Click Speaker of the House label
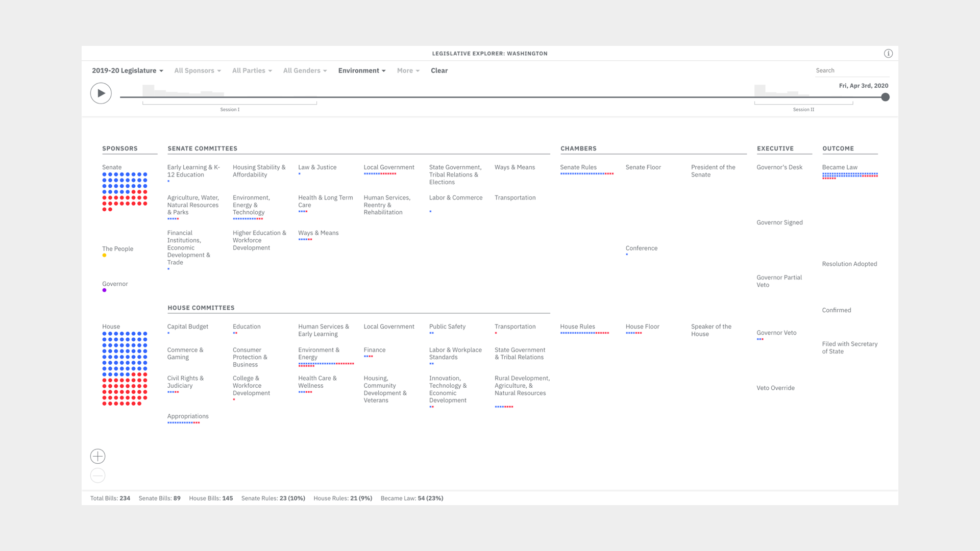Screen dimensions: 980x551 [711, 331]
